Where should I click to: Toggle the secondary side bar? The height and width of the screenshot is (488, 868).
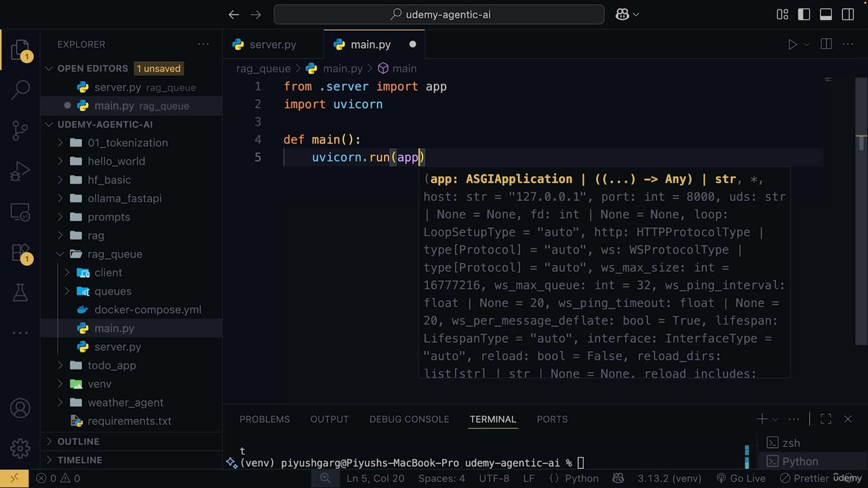[x=848, y=14]
